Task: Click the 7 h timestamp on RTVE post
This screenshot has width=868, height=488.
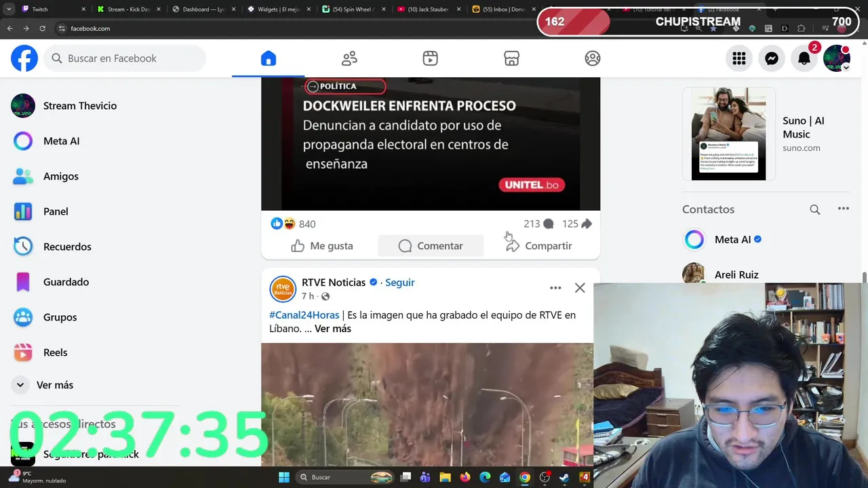Action: pos(307,296)
